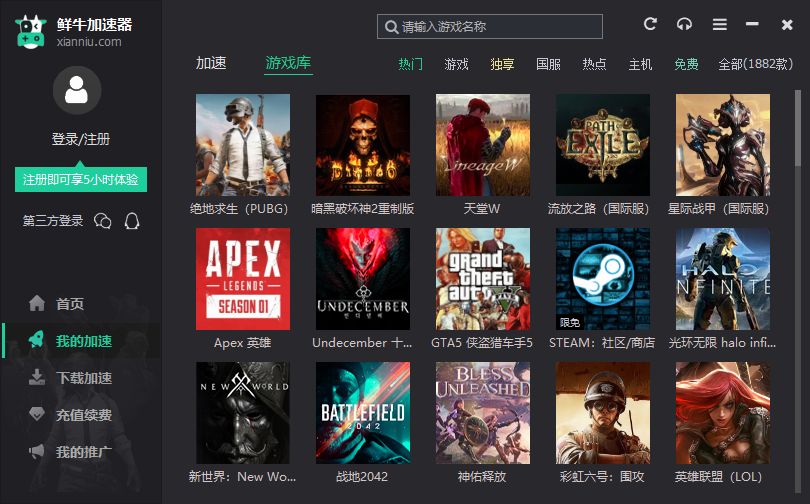Close the accelerator window
Viewport: 810px width, 504px height.
click(x=787, y=25)
